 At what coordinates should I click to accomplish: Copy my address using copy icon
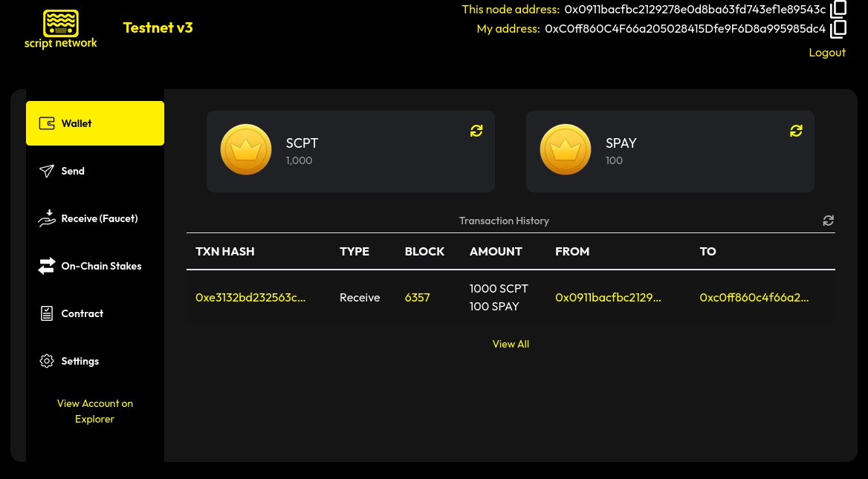(838, 29)
